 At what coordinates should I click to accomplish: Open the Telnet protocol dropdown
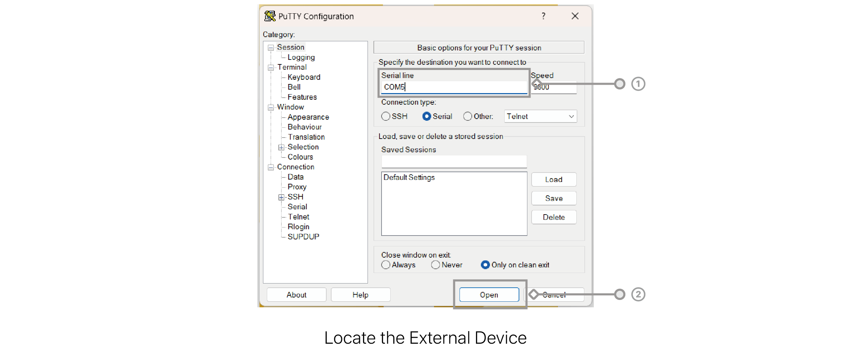(540, 116)
